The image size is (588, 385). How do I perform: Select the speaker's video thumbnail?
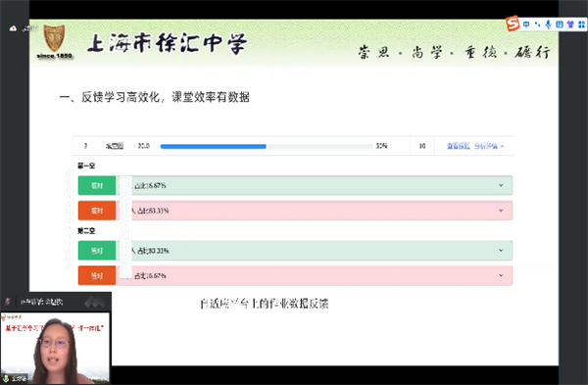tap(55, 349)
